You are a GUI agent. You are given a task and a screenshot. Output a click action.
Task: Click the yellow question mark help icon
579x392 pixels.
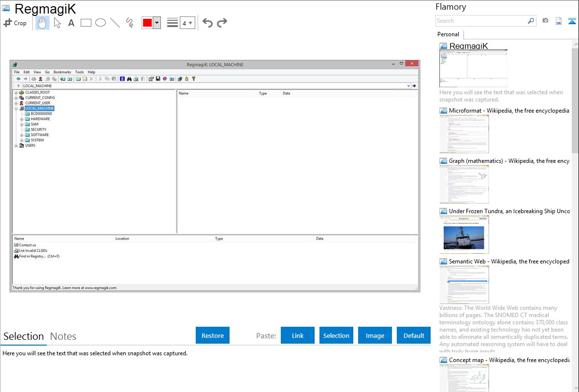click(x=193, y=79)
